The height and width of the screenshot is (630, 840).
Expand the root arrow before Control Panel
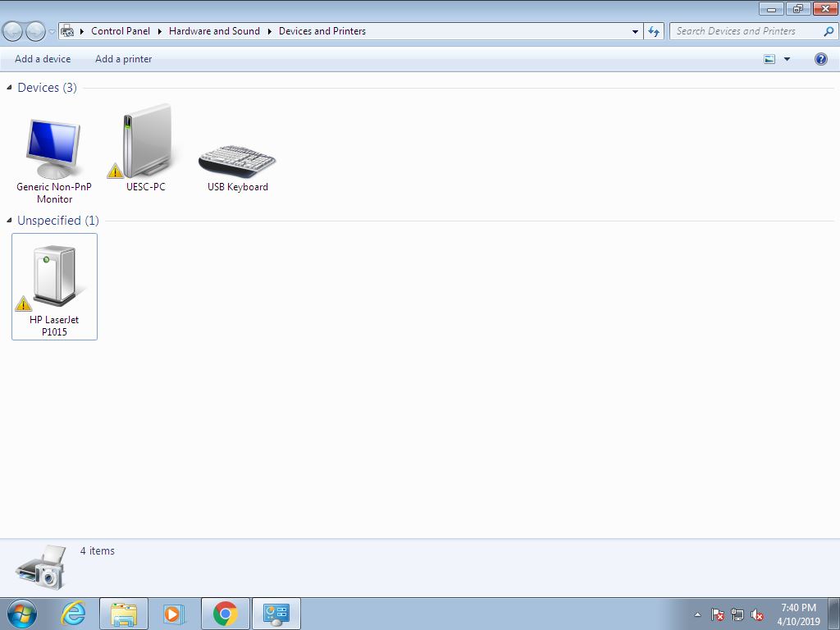pos(82,32)
